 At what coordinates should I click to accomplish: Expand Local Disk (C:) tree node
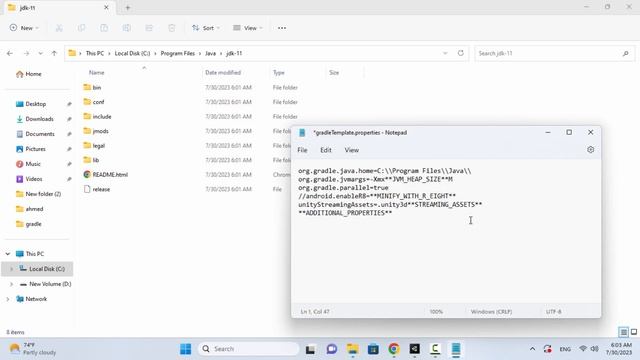click(11, 269)
